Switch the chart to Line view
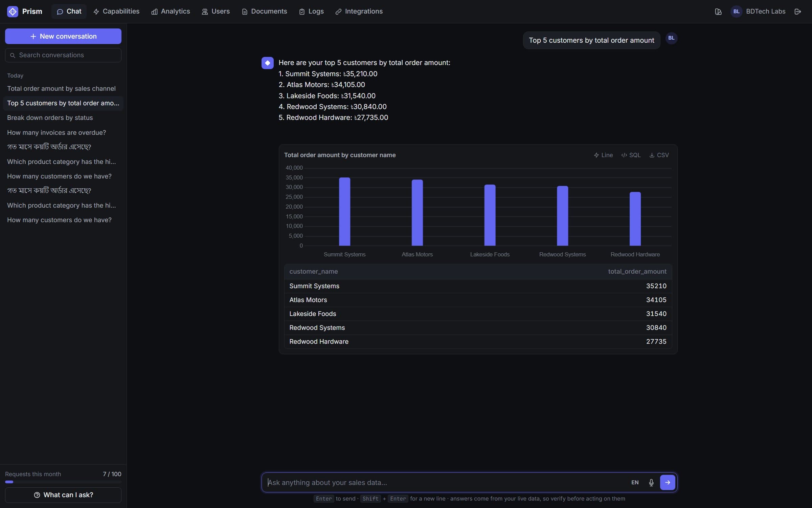Screen dimensions: 812x508 [x=603, y=155]
